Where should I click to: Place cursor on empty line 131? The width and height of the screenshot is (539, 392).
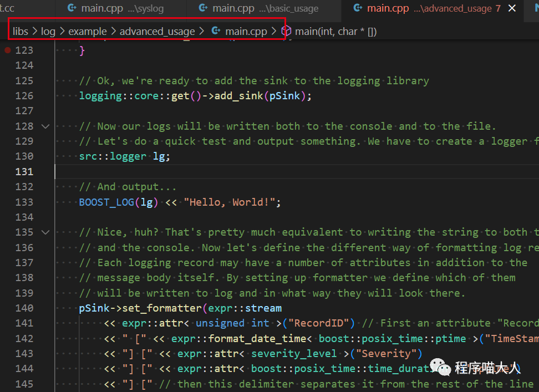click(222, 172)
